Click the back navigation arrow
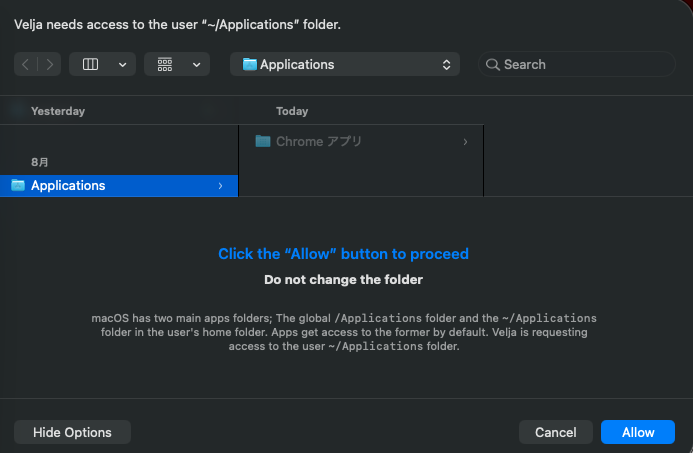Viewport: 693px width, 453px height. (26, 64)
